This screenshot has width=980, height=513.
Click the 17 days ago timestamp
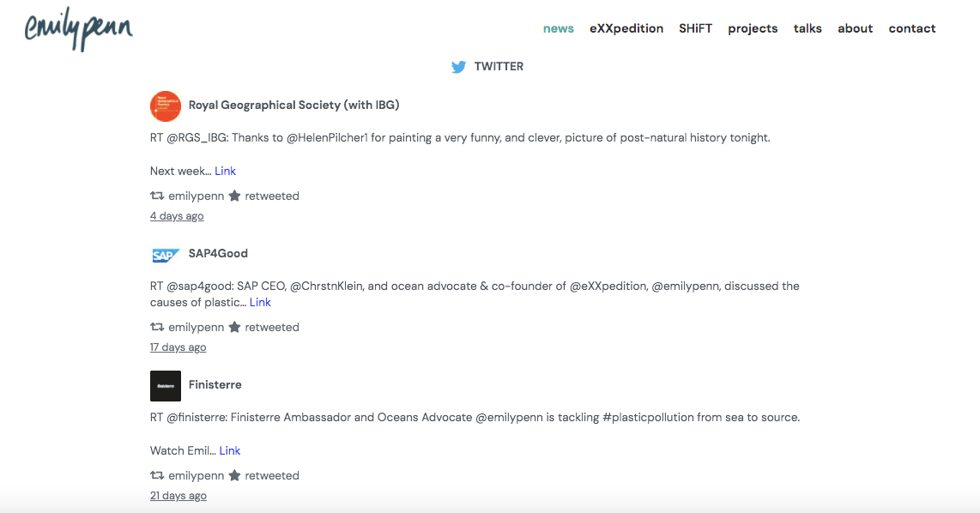point(178,347)
